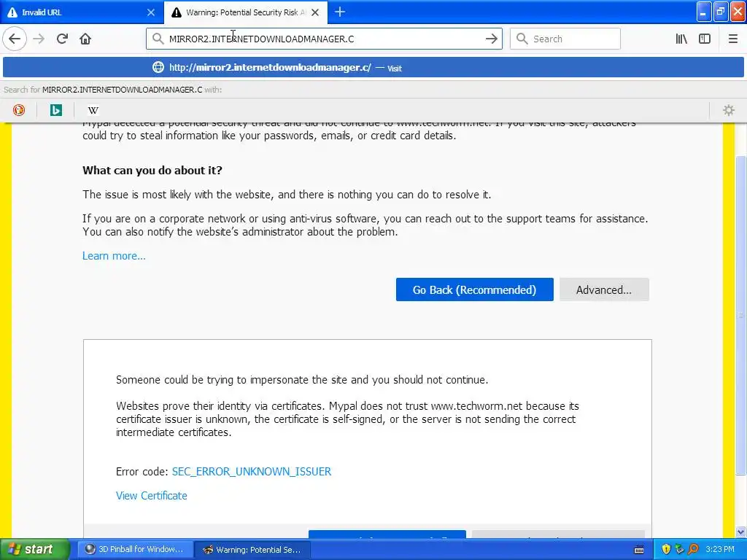The width and height of the screenshot is (747, 560).
Task: Toggle the sidebar view icon
Action: [705, 39]
